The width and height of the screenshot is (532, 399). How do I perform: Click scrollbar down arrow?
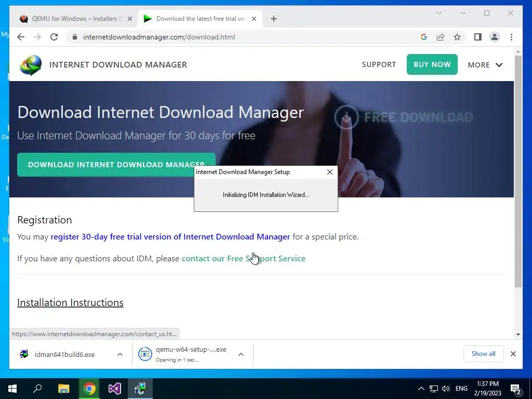pyautogui.click(x=518, y=334)
